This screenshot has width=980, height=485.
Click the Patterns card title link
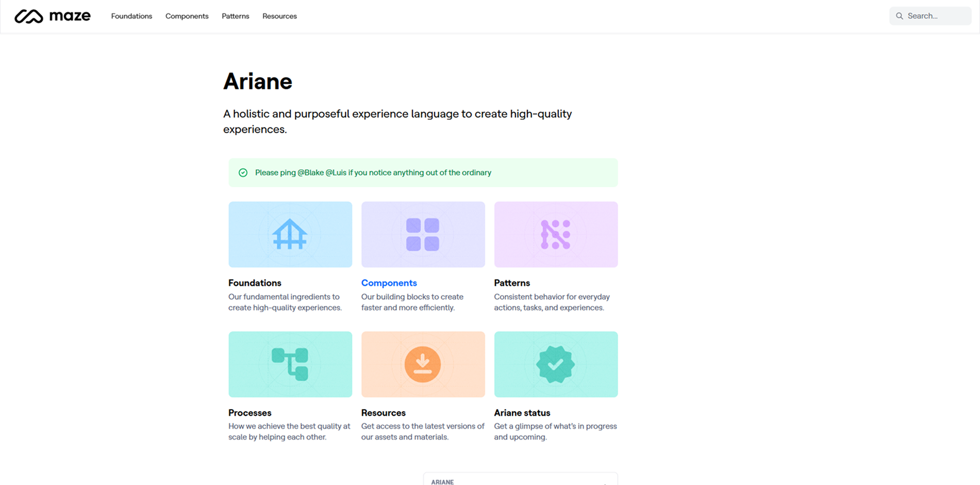coord(512,283)
